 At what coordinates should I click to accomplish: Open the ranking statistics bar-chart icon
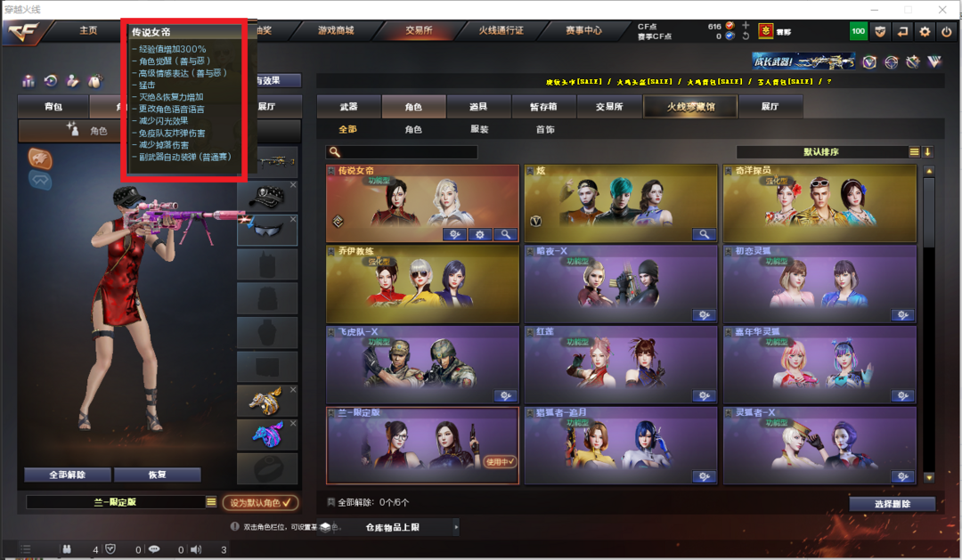click(x=29, y=81)
